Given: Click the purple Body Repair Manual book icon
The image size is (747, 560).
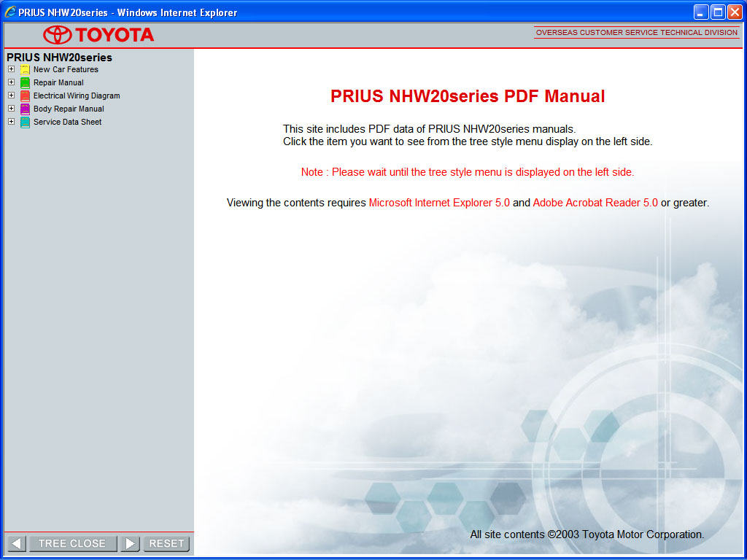Looking at the screenshot, I should pos(25,109).
